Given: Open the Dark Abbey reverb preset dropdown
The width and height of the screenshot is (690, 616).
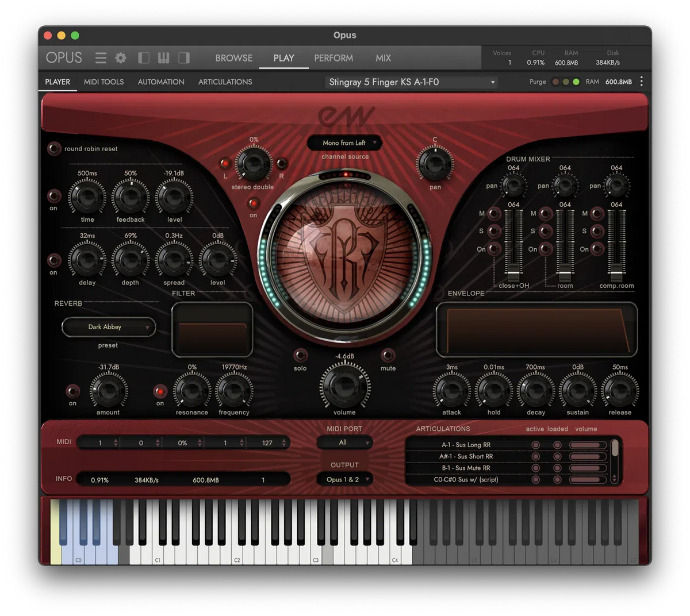Looking at the screenshot, I should 108,327.
